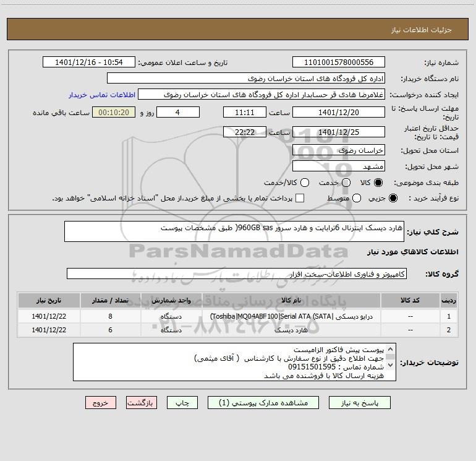
Task: Select the خدمت radio button
Action: pyautogui.click(x=346, y=183)
